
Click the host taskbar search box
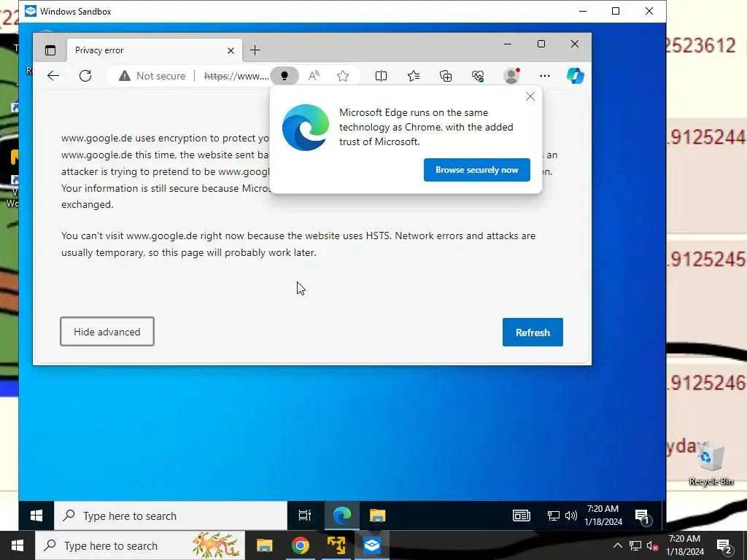coord(140,545)
